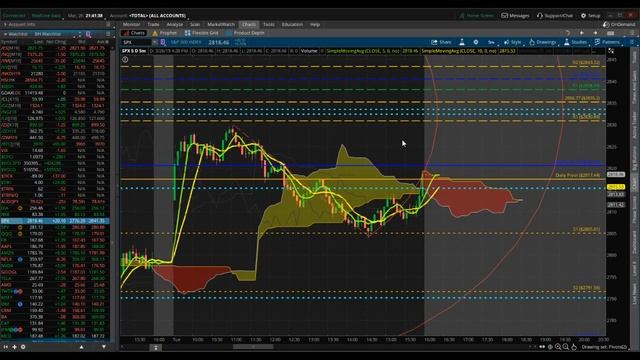Click the SimpleMovingAvg (CLOSE, 5) study label
This screenshot has width=640, height=360.
pyautogui.click(x=363, y=51)
